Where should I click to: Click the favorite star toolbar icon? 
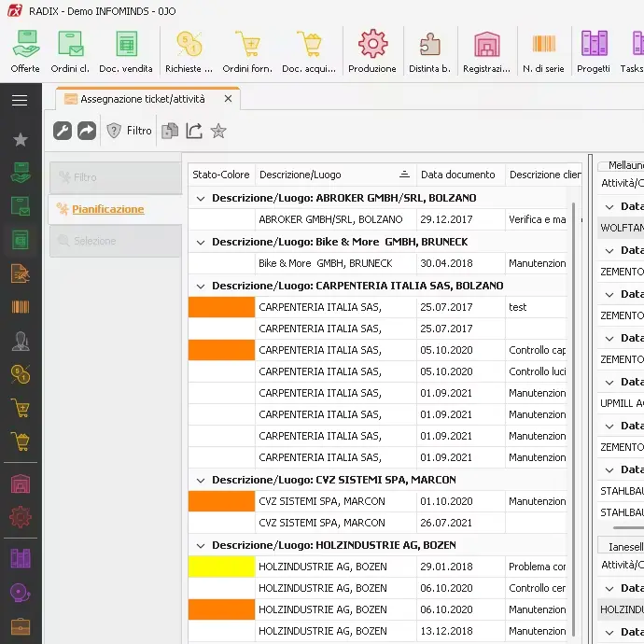pos(218,131)
